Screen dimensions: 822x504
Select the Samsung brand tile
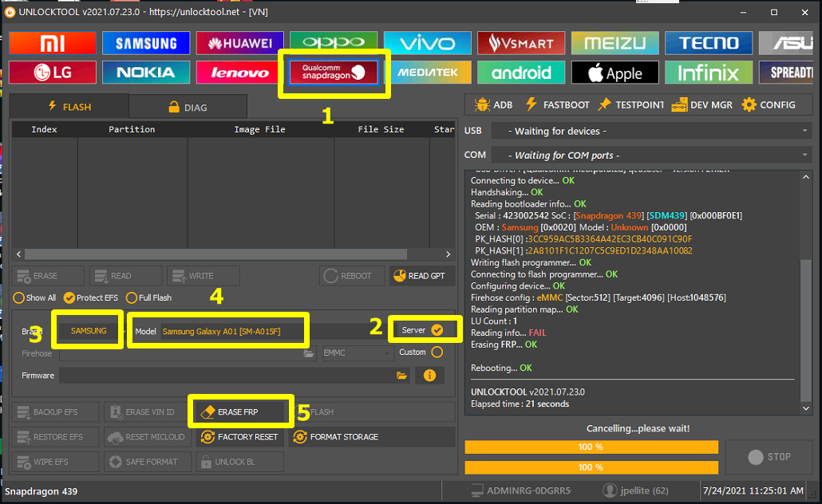click(x=146, y=43)
